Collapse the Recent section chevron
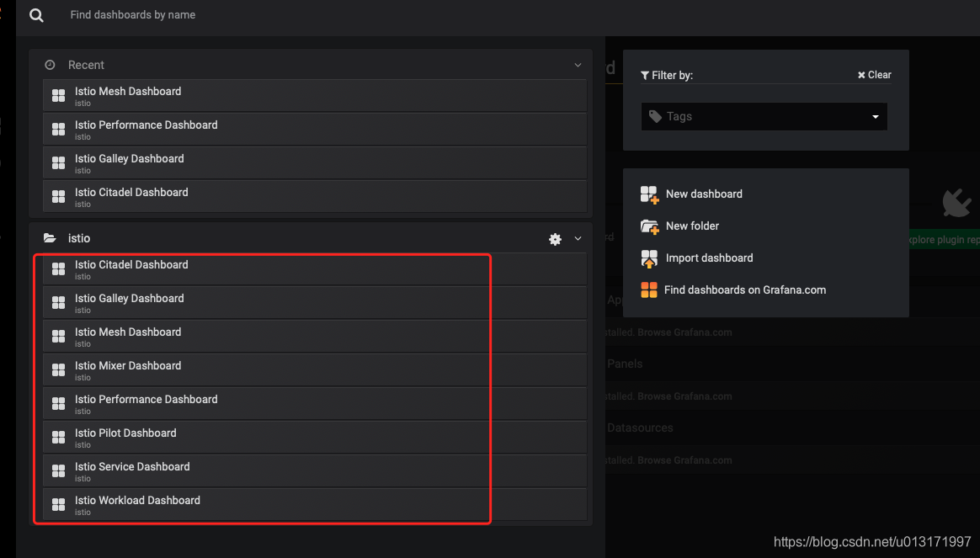 [578, 65]
